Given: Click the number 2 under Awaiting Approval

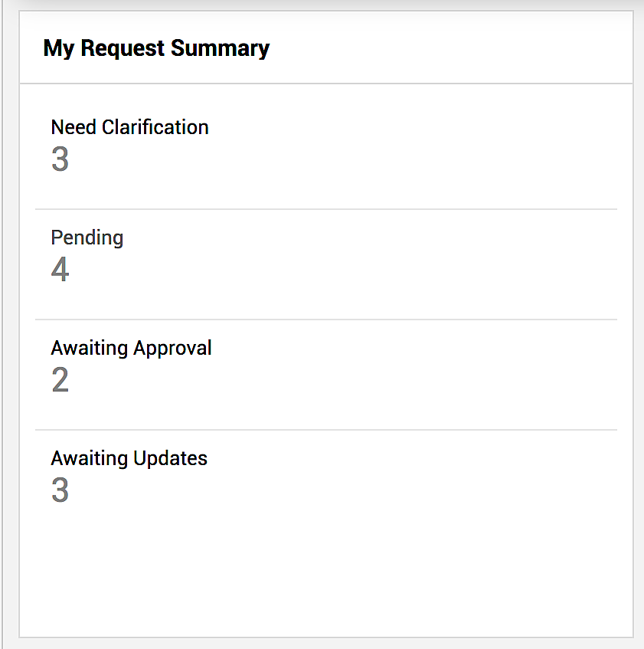Looking at the screenshot, I should (x=60, y=380).
